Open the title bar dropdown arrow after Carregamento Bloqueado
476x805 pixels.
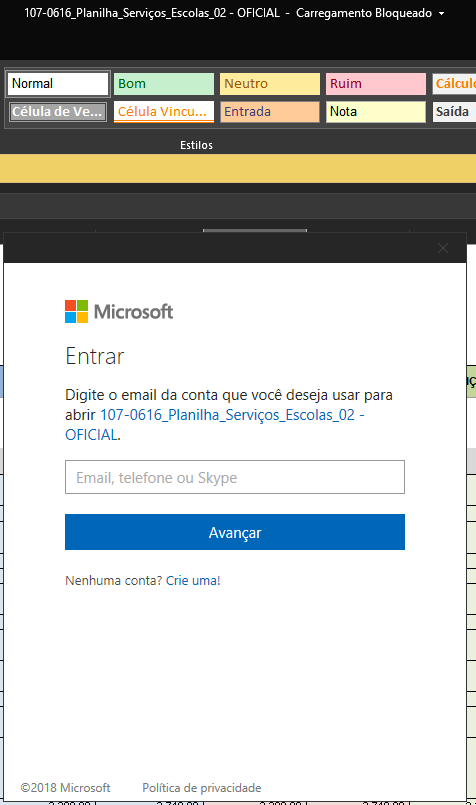pyautogui.click(x=442, y=14)
